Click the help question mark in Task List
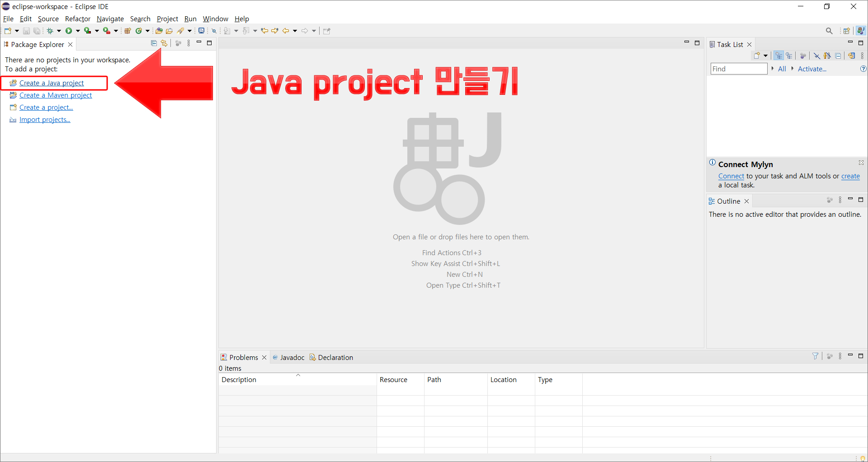This screenshot has height=462, width=868. click(x=863, y=69)
